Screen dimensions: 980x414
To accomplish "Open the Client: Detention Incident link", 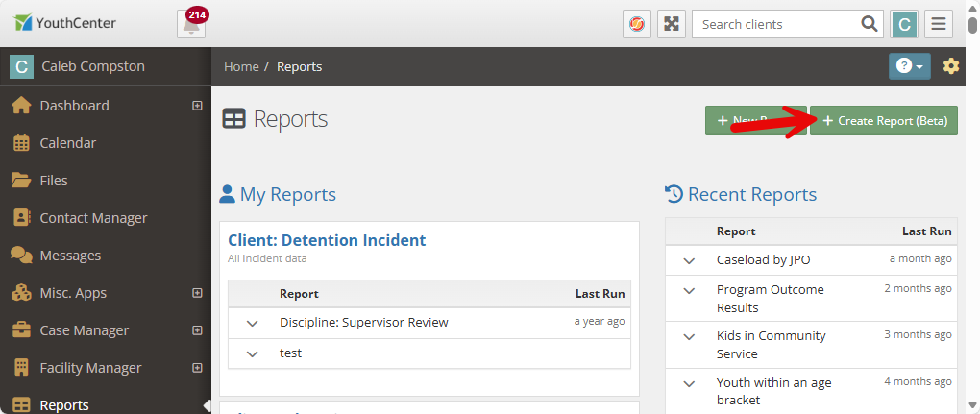I will (x=327, y=240).
